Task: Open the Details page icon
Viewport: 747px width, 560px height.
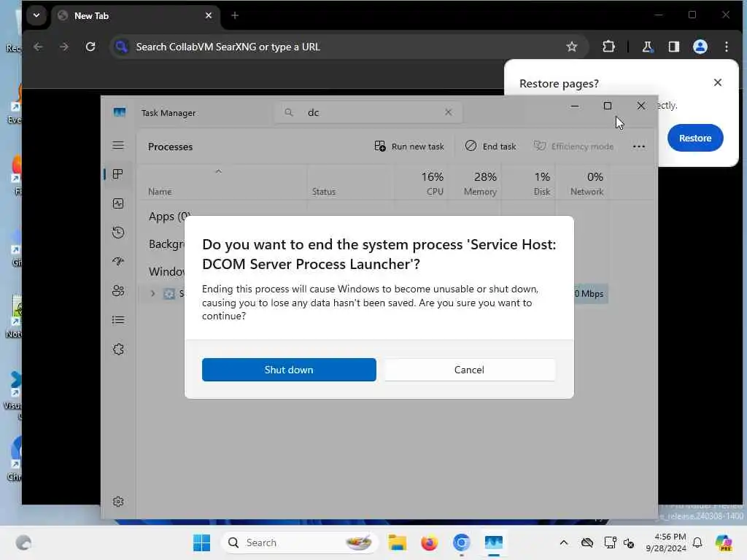Action: pos(118,319)
